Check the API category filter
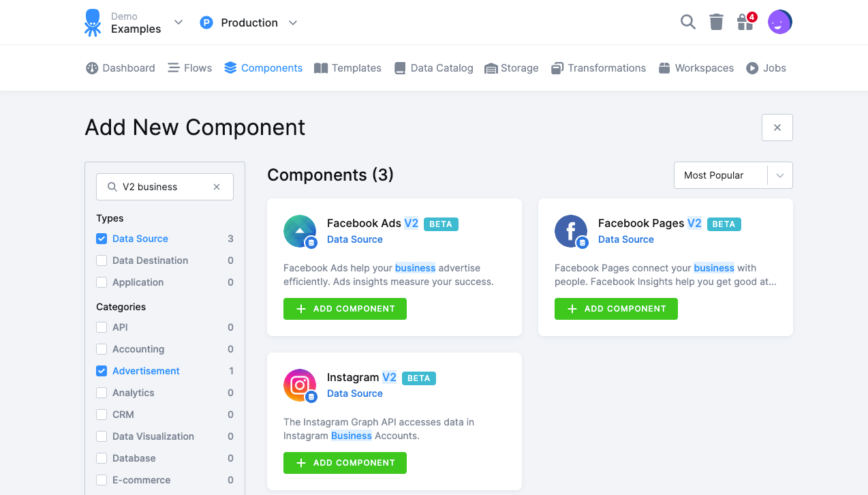 click(101, 327)
